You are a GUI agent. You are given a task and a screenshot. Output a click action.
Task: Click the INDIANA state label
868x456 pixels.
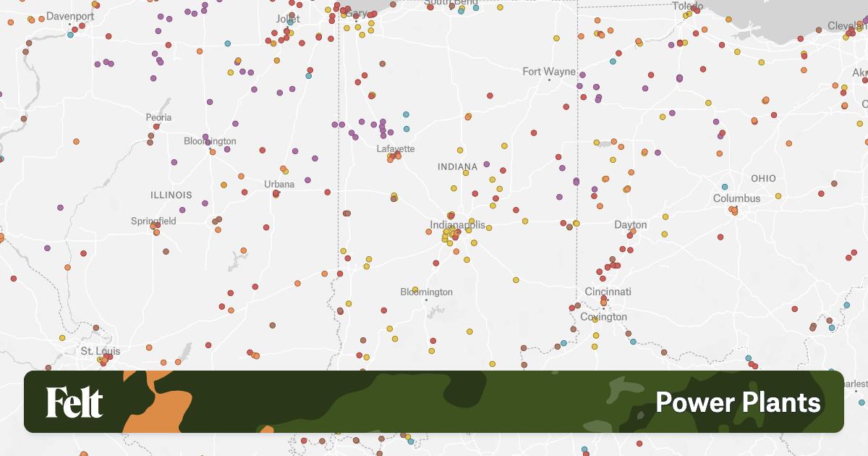tap(457, 166)
